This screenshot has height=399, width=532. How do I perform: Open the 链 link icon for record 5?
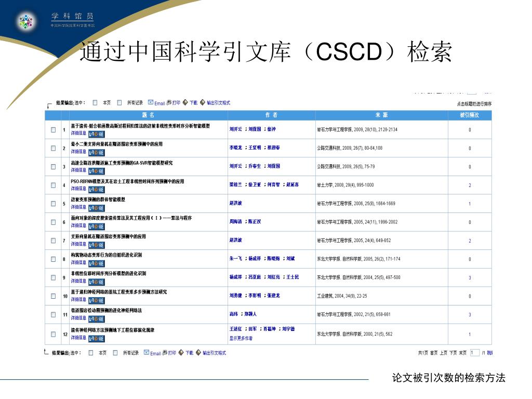click(x=96, y=208)
